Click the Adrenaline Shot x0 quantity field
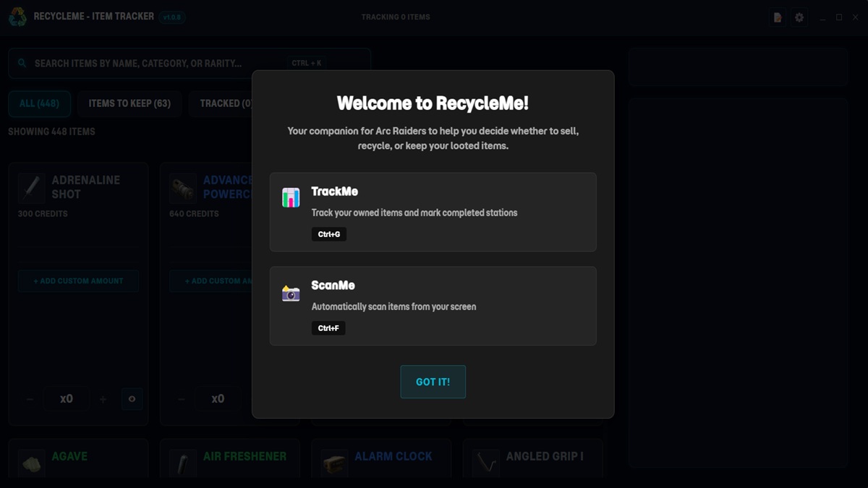This screenshot has height=488, width=868. coord(67,399)
